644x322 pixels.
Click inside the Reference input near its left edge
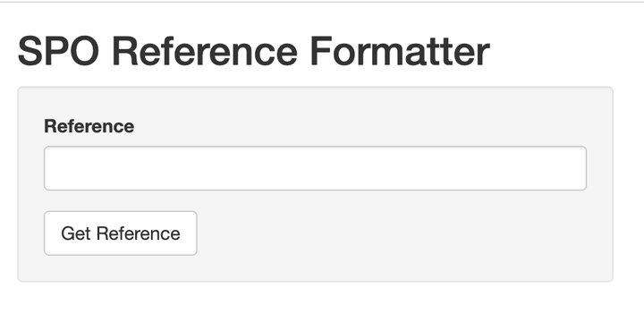coord(55,168)
